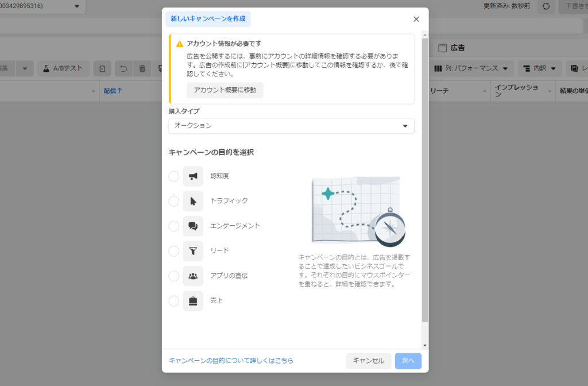Click the refresh icon in top bar
This screenshot has height=386, width=588.
point(546,6)
